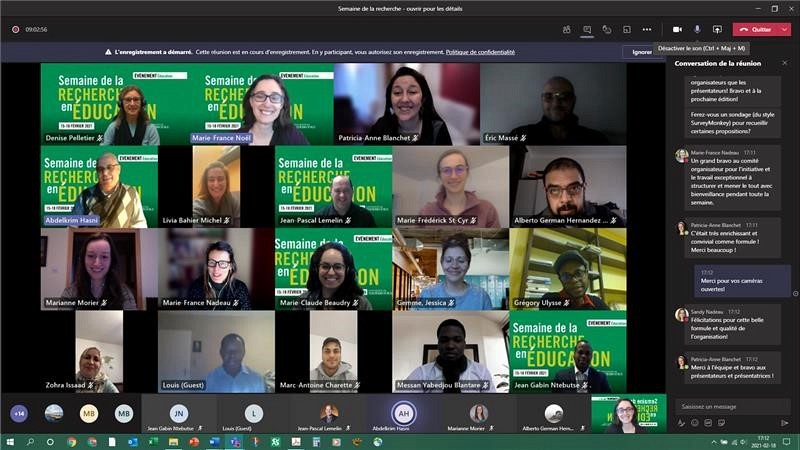Open the raise hand reactions icon
Image resolution: width=800 pixels, height=450 pixels.
click(607, 29)
